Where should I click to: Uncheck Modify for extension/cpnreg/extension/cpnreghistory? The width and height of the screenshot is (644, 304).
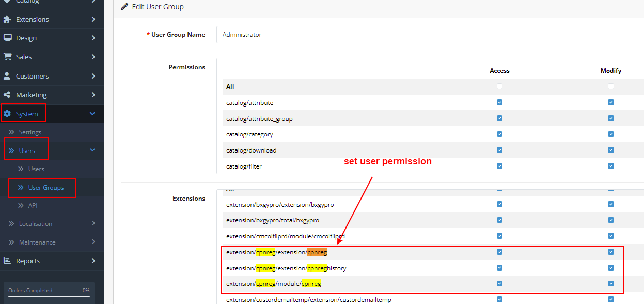tap(611, 268)
